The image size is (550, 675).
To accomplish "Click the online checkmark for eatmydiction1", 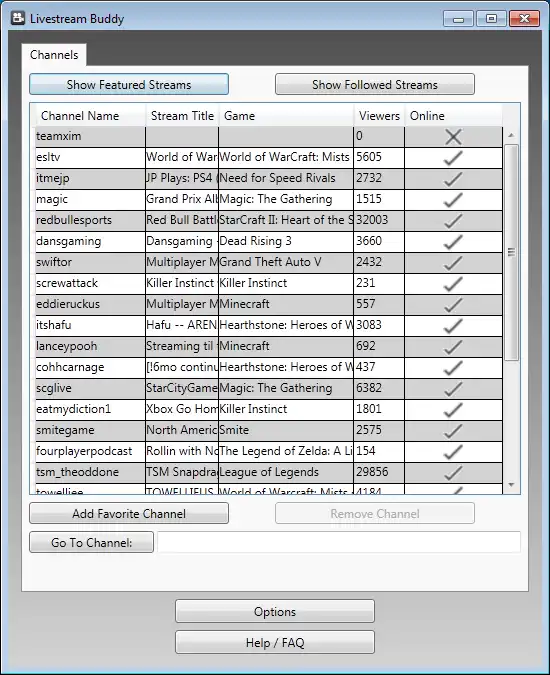I will [453, 410].
